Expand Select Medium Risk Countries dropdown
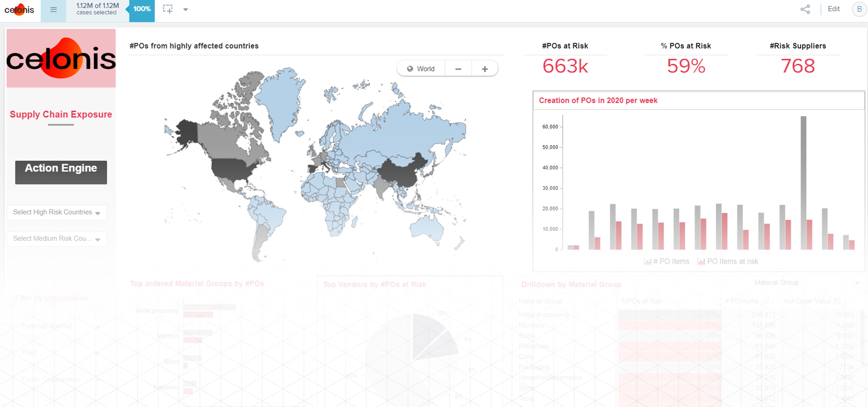This screenshot has width=868, height=407. 57,238
